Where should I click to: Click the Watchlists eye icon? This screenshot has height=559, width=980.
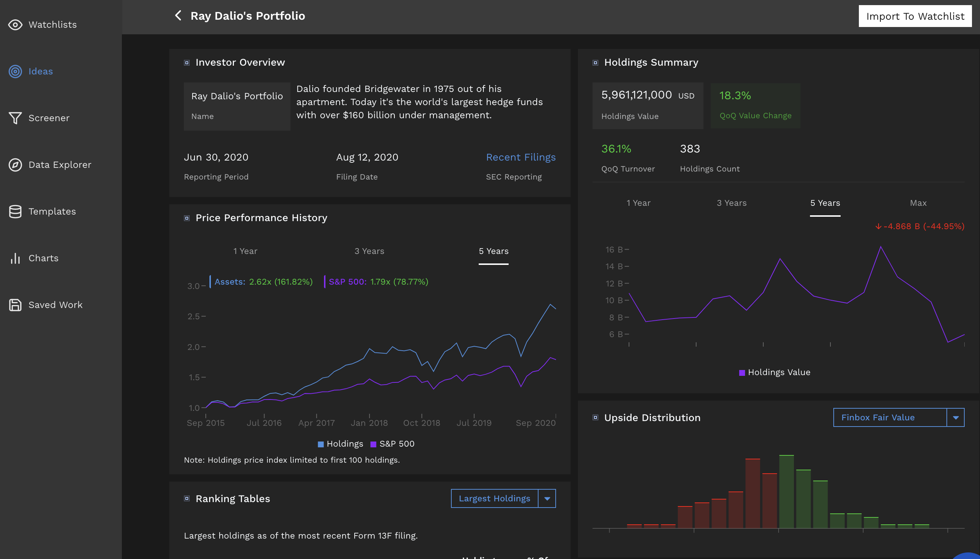15,25
